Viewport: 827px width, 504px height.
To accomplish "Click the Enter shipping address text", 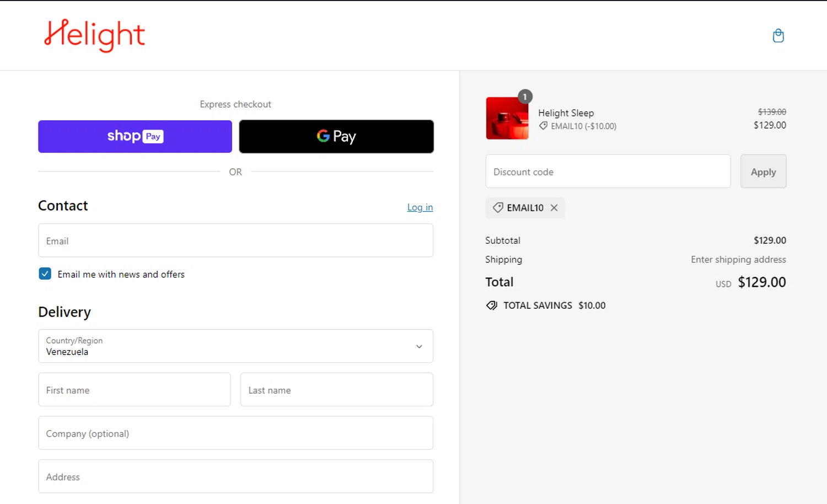I will click(x=739, y=260).
